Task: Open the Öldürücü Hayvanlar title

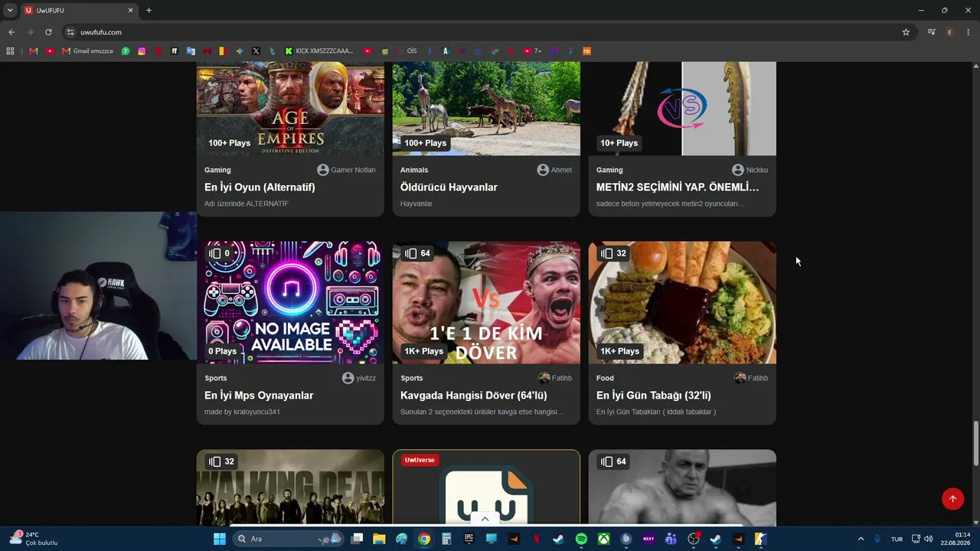Action: tap(449, 187)
